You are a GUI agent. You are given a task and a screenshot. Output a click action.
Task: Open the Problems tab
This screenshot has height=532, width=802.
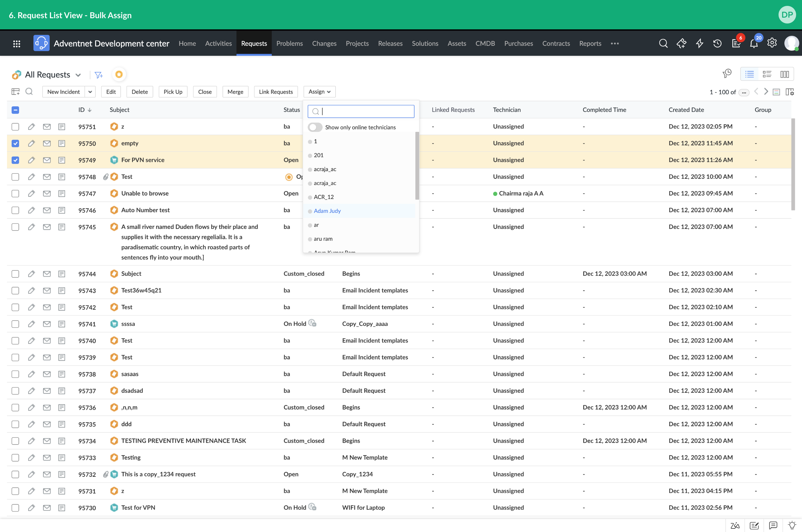coord(289,43)
